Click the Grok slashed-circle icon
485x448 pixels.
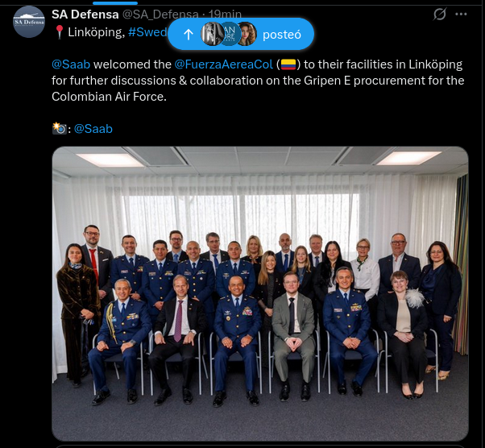440,14
